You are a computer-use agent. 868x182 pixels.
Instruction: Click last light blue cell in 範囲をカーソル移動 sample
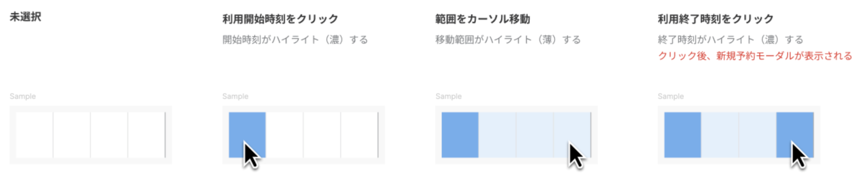[x=572, y=135]
